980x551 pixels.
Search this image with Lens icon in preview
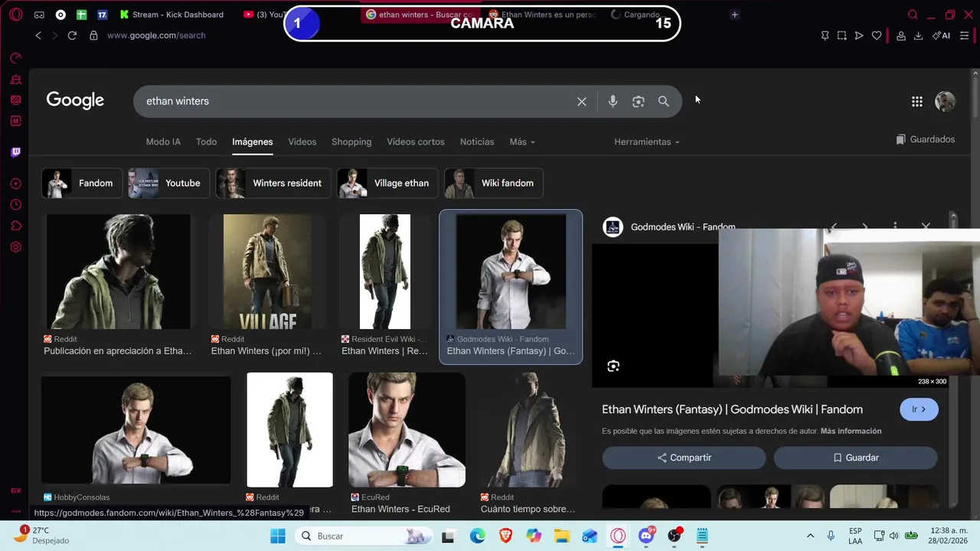pyautogui.click(x=613, y=367)
